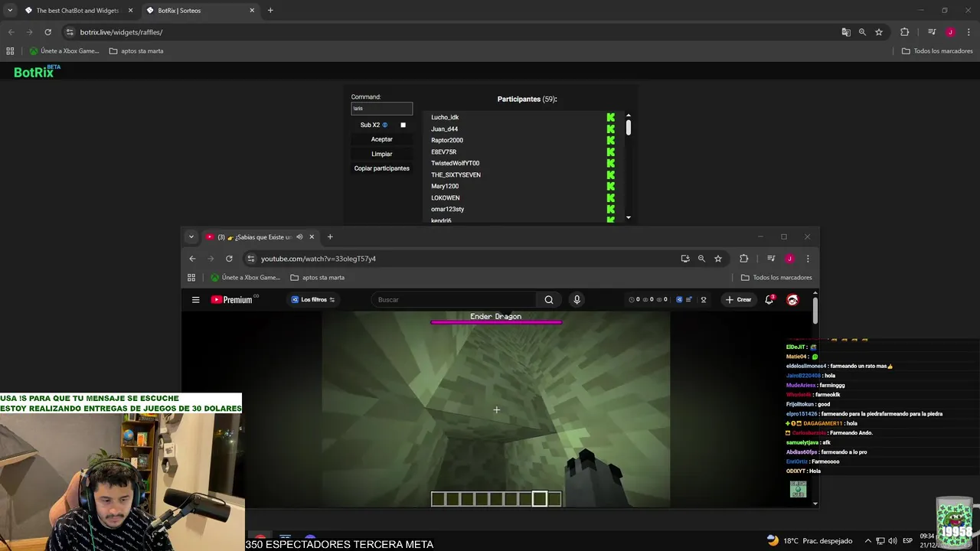Open Todos los marcadores folder in YouTube window

[x=776, y=278]
